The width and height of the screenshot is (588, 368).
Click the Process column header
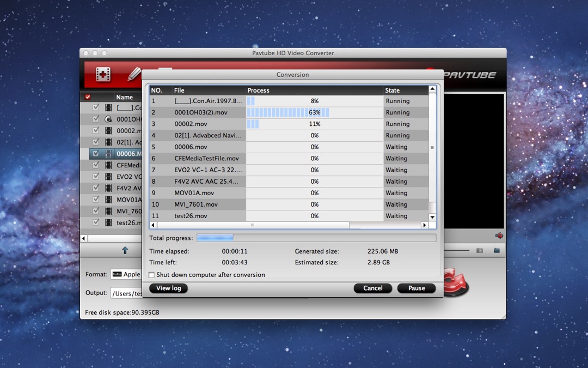click(314, 90)
